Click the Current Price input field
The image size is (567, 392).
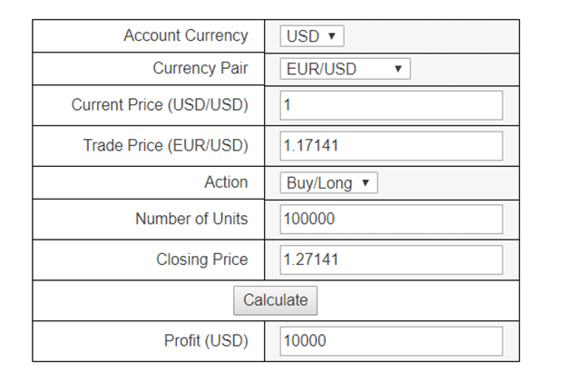[x=391, y=105]
